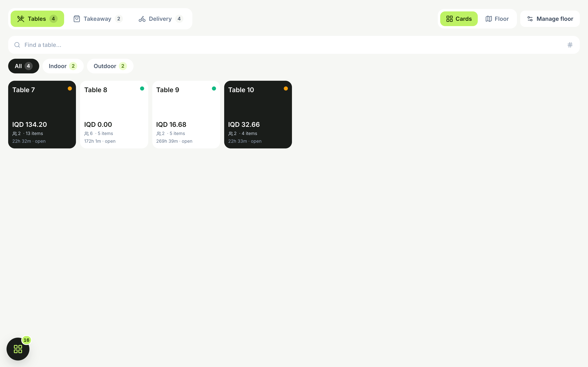
Task: Switch to Cards view
Action: tap(459, 19)
